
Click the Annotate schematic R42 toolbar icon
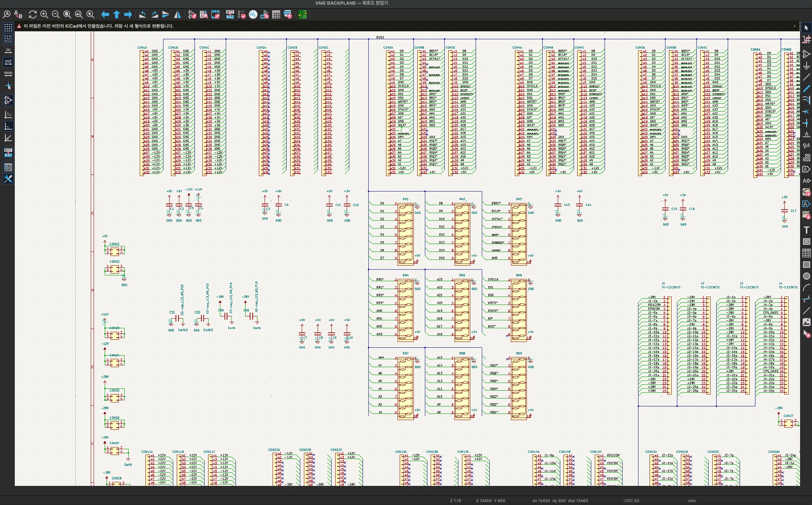click(x=230, y=14)
